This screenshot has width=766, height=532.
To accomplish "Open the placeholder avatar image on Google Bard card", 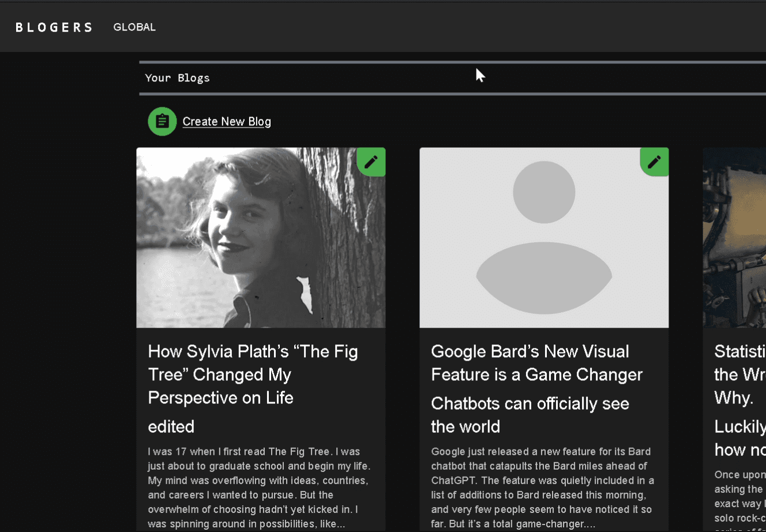I will pos(544,238).
